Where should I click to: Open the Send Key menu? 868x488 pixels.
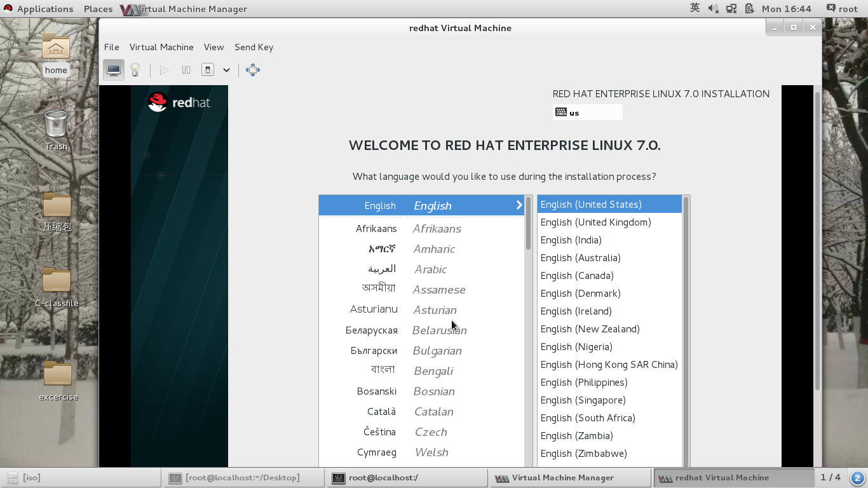(x=254, y=47)
